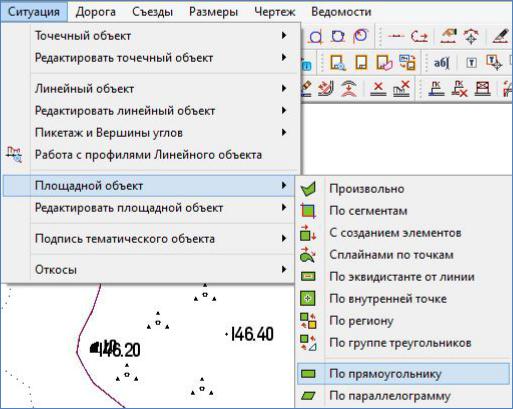Click the boxed T with move arrows

pos(494,62)
